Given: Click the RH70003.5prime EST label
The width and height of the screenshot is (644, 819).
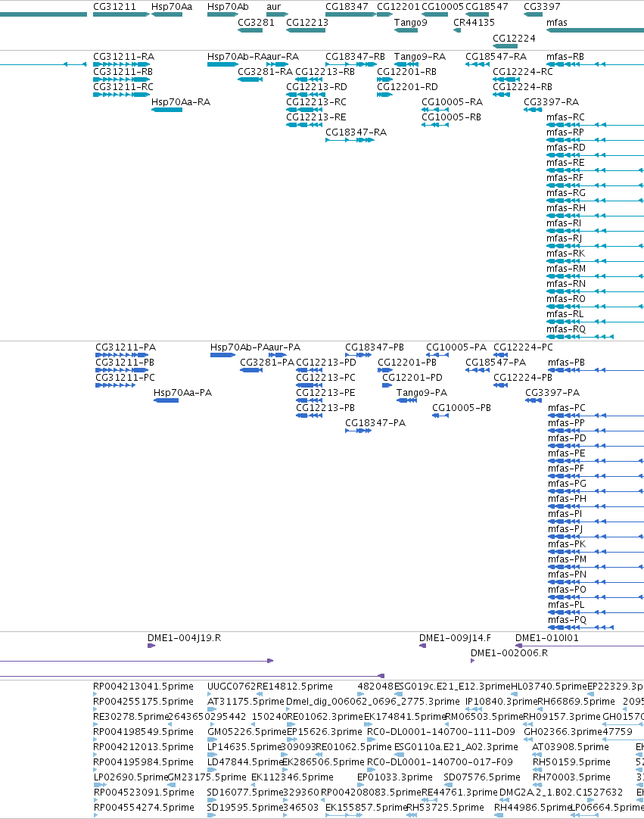Looking at the screenshot, I should (x=571, y=777).
